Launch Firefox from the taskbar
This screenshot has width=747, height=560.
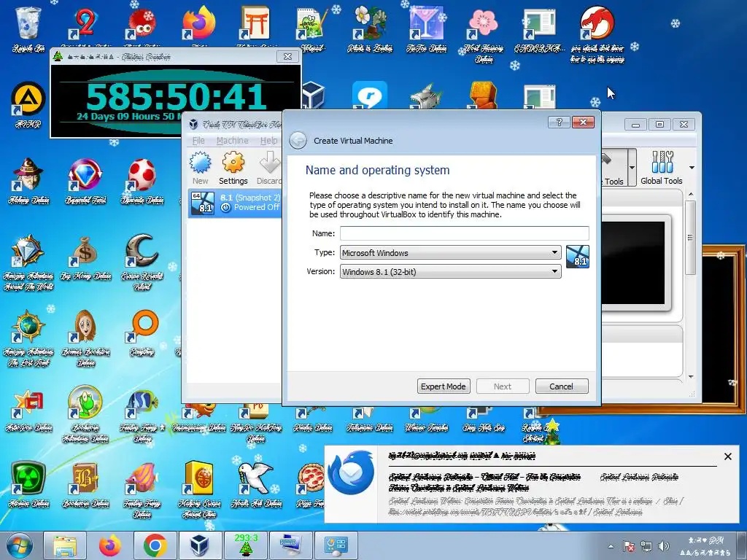(x=110, y=545)
